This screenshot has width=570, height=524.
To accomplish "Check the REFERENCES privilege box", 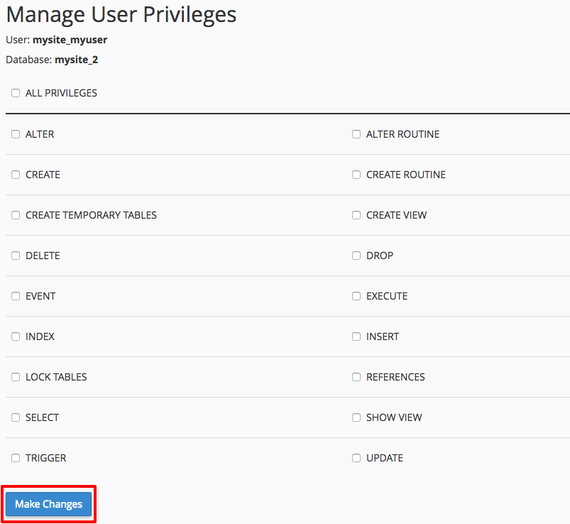I will pyautogui.click(x=356, y=377).
